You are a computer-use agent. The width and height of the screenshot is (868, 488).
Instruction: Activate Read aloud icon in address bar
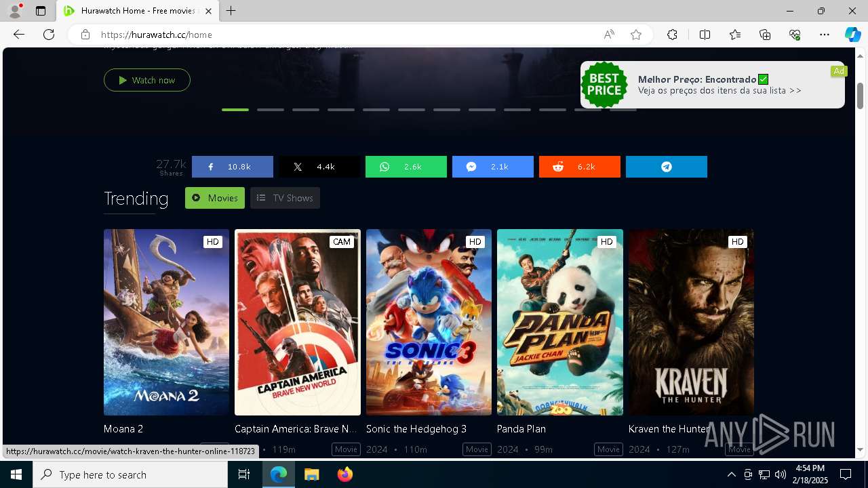coord(609,35)
